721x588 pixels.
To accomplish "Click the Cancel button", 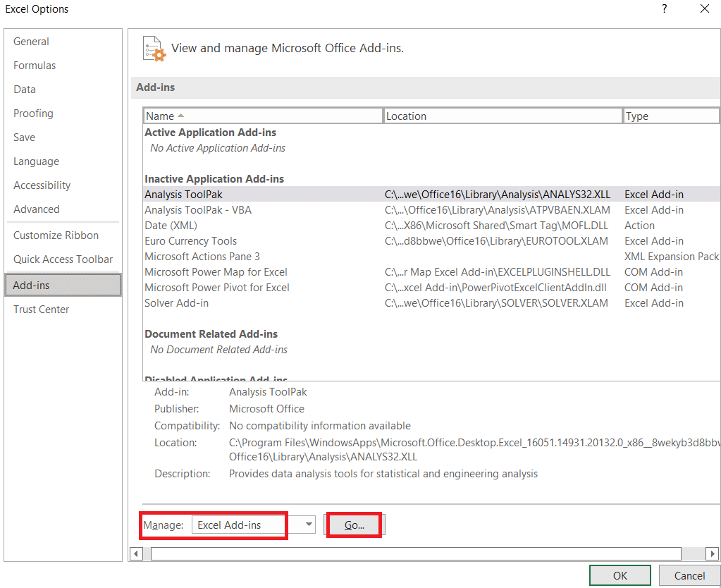I will tap(689, 575).
